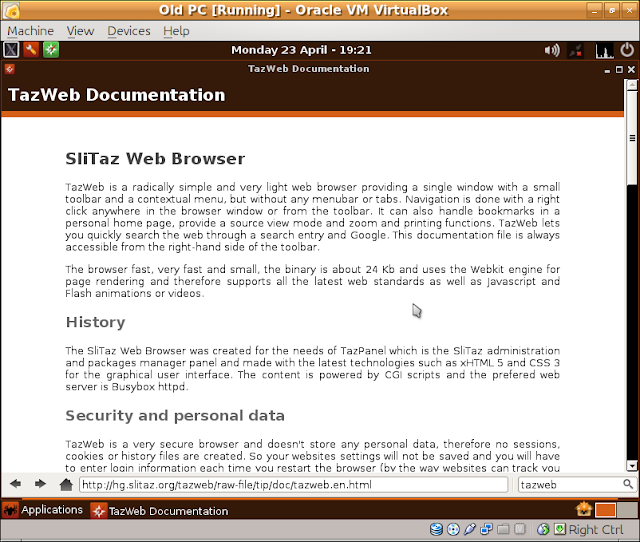Click the search magnifier icon in search entry

coord(628,484)
